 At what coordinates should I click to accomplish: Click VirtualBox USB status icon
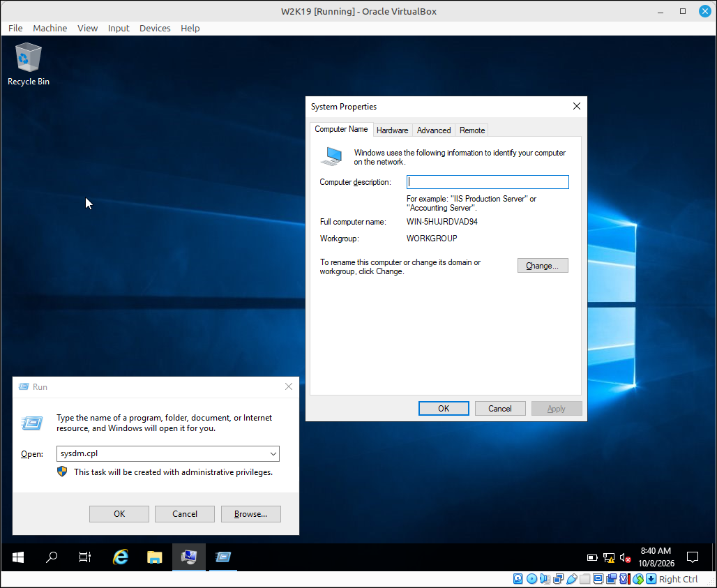[x=572, y=579]
